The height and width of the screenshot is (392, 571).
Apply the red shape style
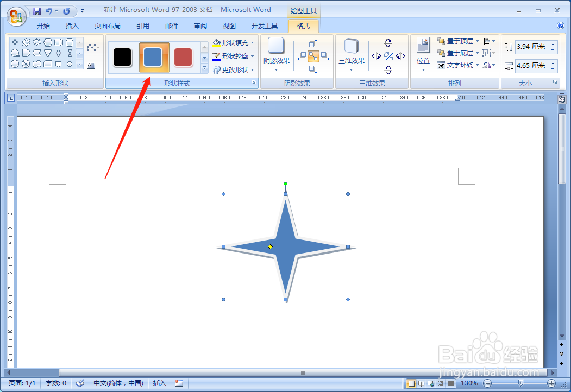point(183,57)
